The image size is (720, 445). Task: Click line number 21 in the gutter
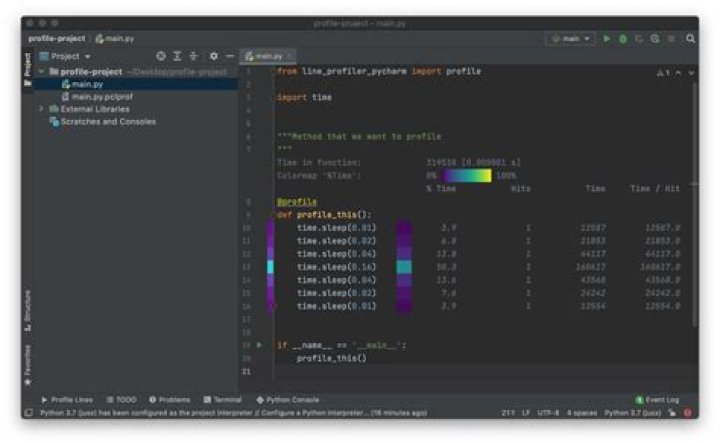tap(247, 372)
